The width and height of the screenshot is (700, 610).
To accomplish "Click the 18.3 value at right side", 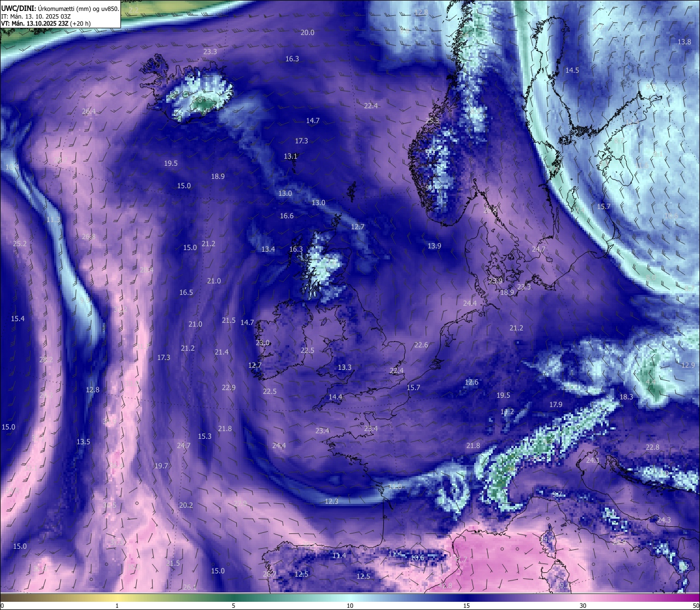I will click(626, 397).
